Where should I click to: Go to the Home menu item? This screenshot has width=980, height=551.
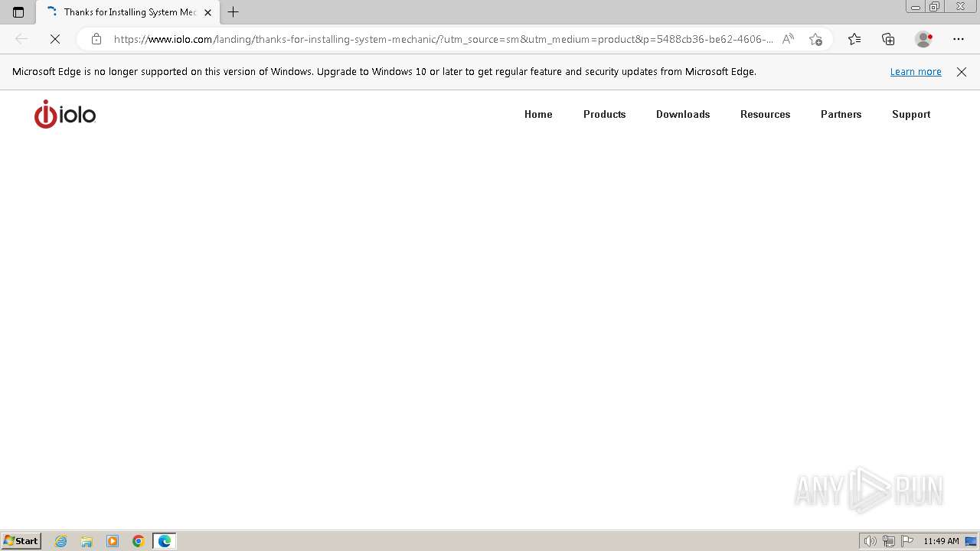[x=538, y=114]
